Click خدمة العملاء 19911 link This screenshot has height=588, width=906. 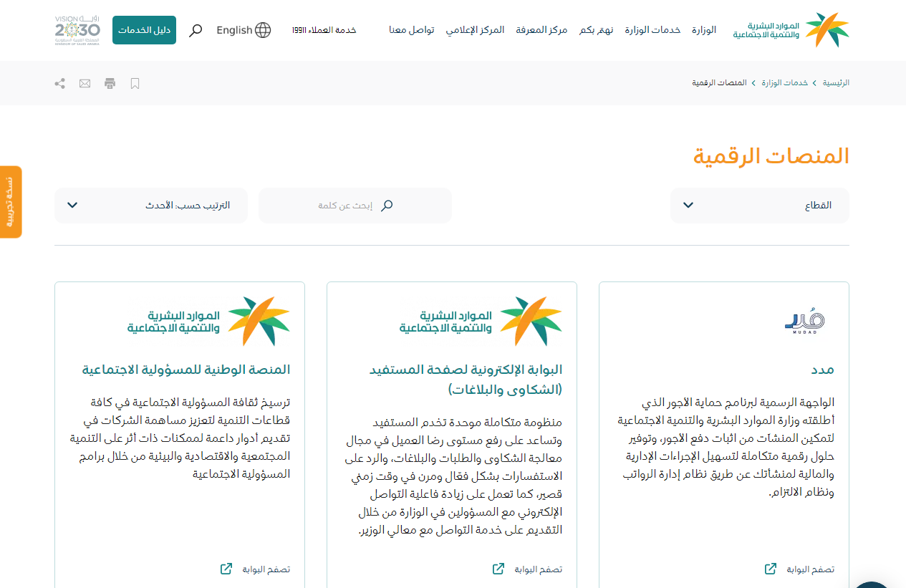324,30
